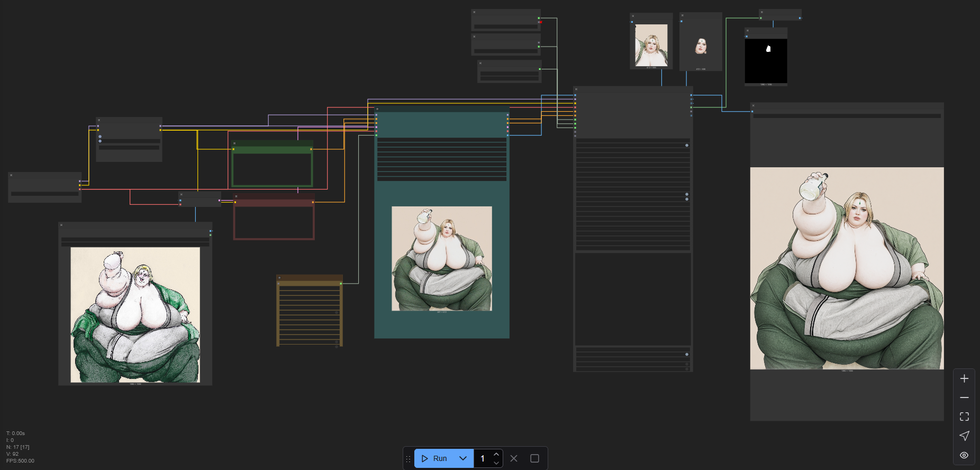Click the square icon beside the X
The height and width of the screenshot is (470, 980).
coord(534,458)
